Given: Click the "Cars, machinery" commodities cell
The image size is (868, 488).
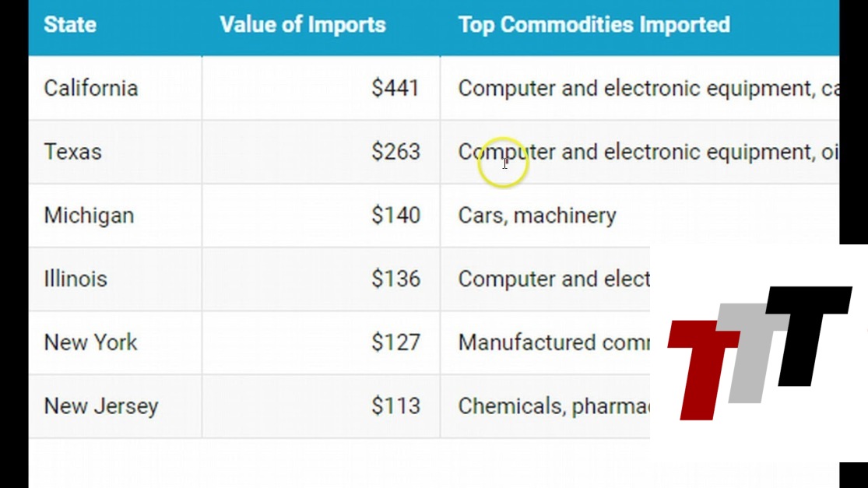Looking at the screenshot, I should point(537,216).
